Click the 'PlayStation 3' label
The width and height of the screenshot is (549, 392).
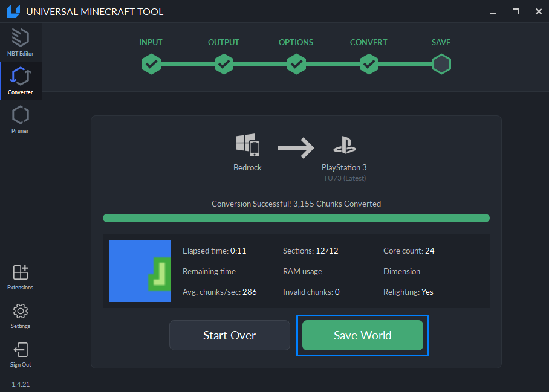pos(344,167)
